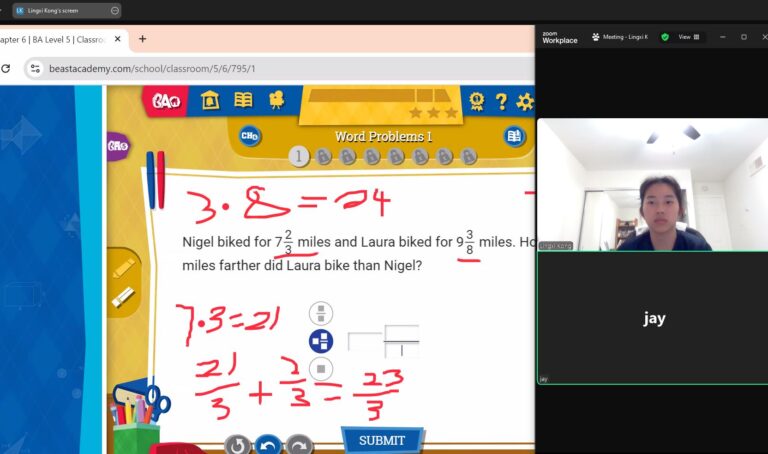Close the Beast Academy browser tab
The image size is (768, 454).
[118, 39]
